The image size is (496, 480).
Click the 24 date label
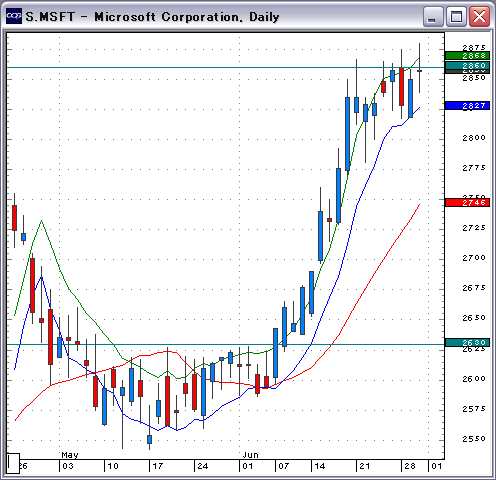pyautogui.click(x=203, y=466)
